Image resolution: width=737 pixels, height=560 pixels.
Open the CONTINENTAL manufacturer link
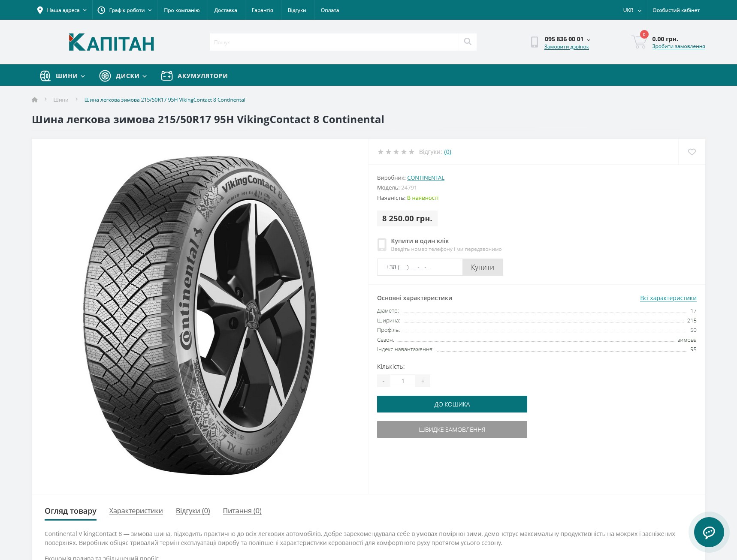426,178
